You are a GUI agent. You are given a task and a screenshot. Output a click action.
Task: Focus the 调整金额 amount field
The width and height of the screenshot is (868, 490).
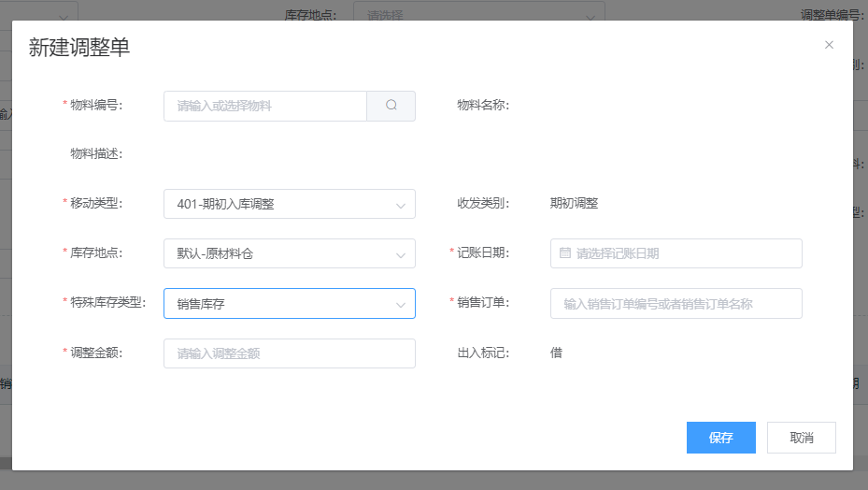pyautogui.click(x=289, y=353)
